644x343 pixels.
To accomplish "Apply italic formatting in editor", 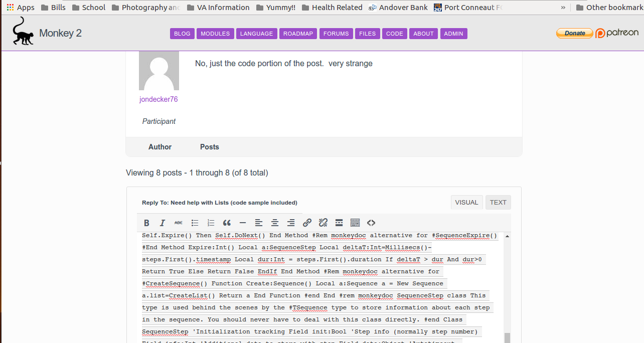I will point(163,223).
